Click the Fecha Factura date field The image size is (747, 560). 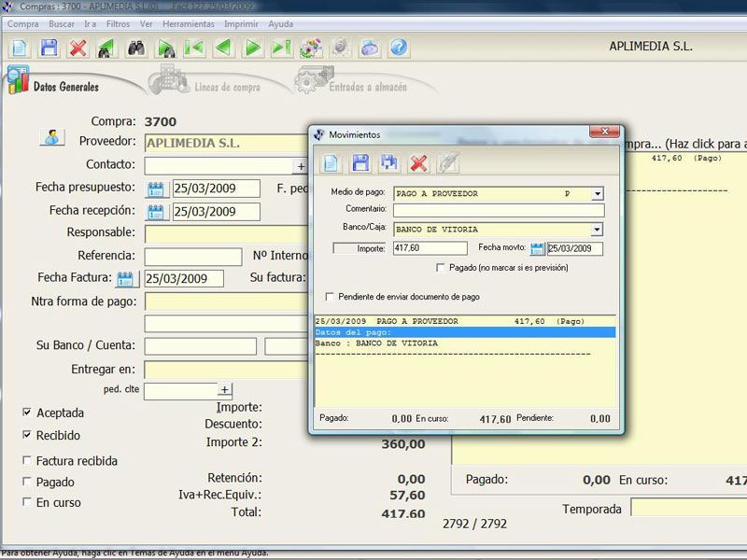(x=184, y=278)
